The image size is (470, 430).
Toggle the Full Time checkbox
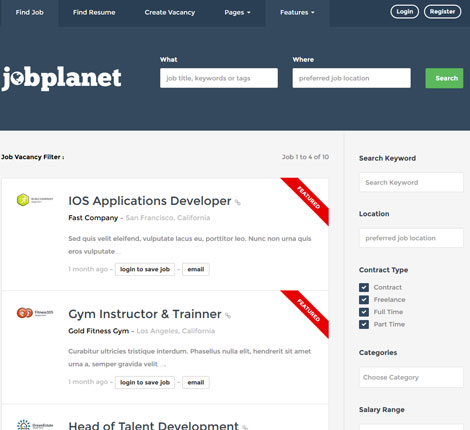tap(364, 312)
